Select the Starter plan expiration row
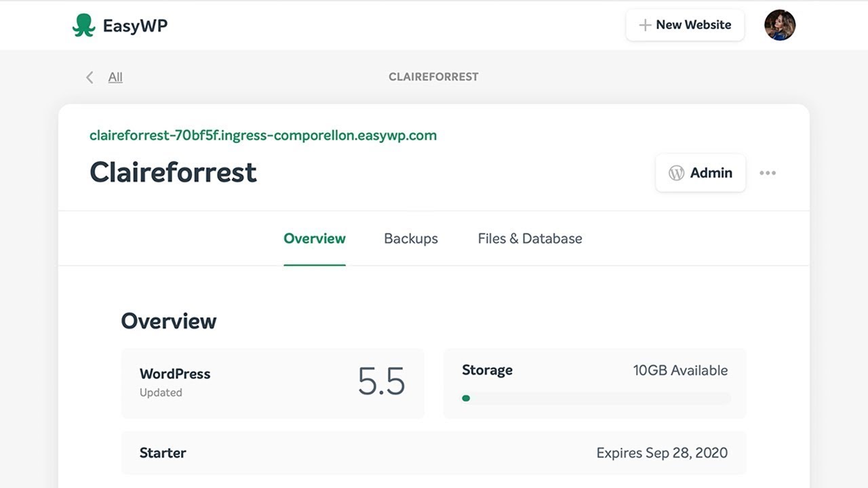Image resolution: width=868 pixels, height=488 pixels. (x=433, y=453)
